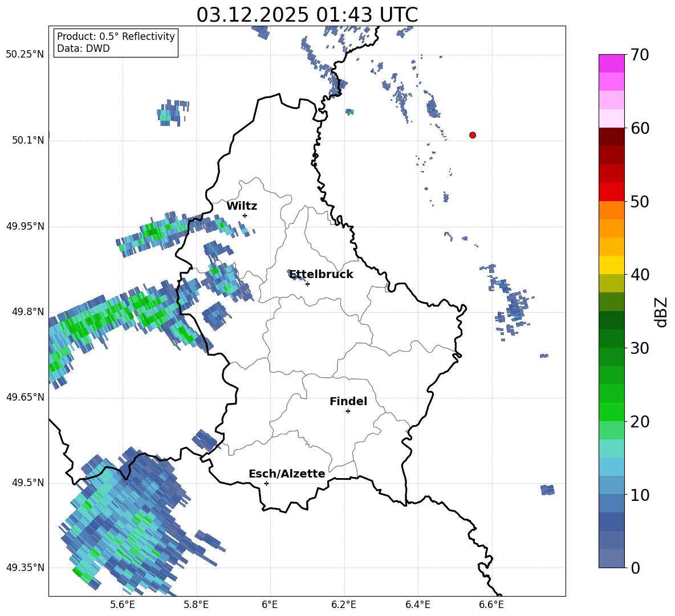The height and width of the screenshot is (616, 675).
Task: Click the 49.35°N latitude label
Action: 25,568
